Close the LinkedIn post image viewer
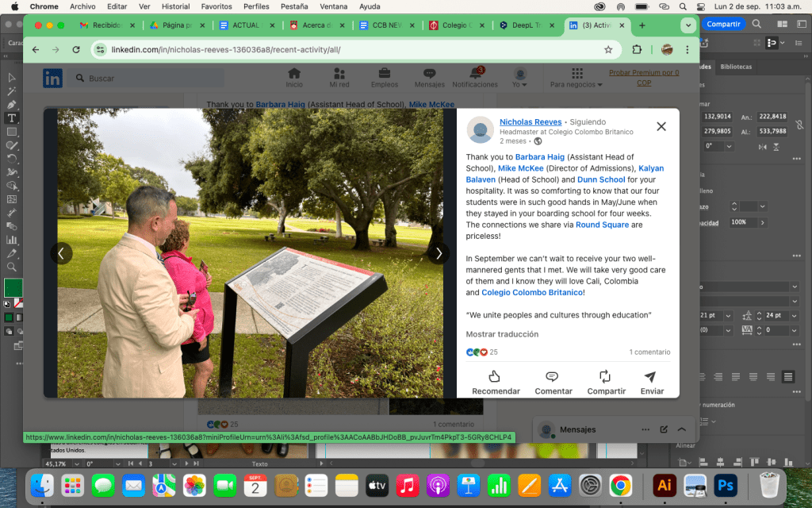 (x=661, y=126)
